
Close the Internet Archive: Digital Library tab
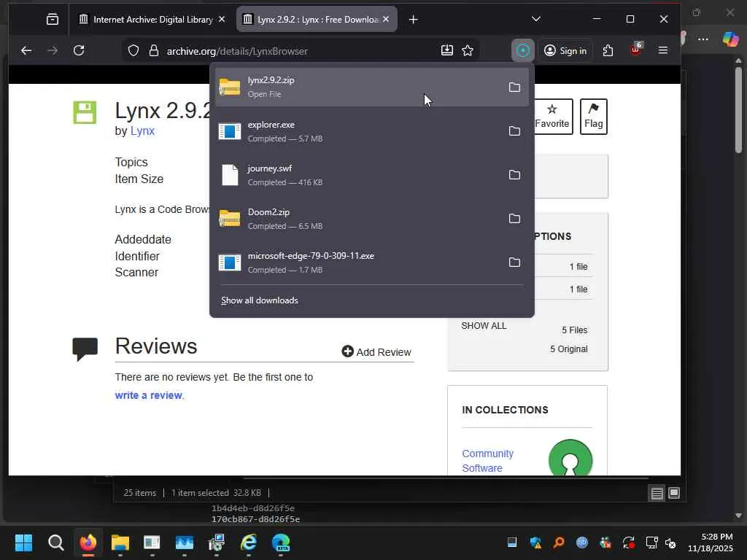(x=222, y=19)
